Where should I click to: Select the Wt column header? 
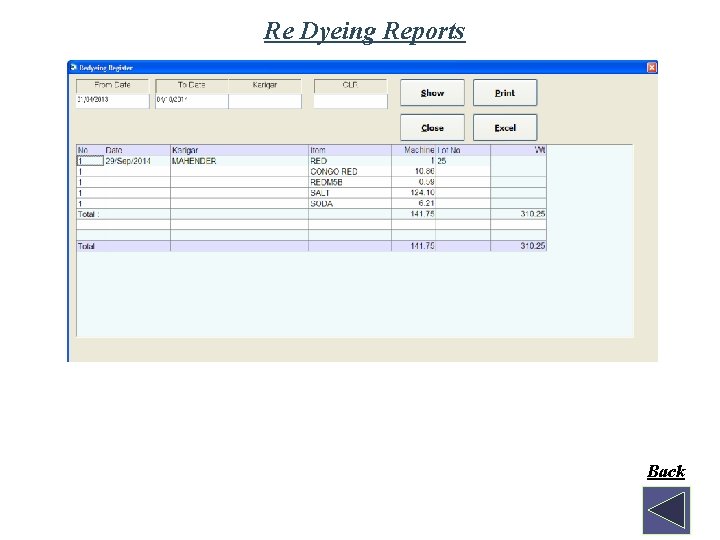pyautogui.click(x=518, y=150)
